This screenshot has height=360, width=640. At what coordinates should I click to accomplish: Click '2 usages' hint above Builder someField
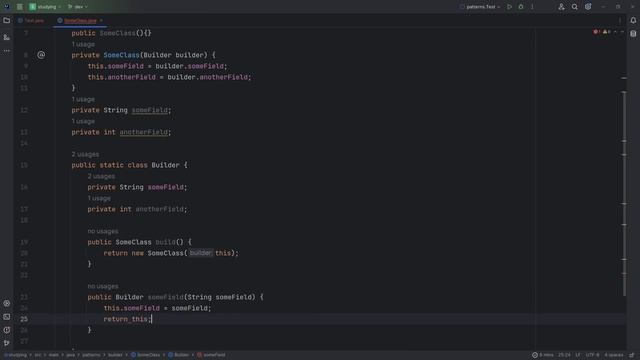[x=101, y=176]
